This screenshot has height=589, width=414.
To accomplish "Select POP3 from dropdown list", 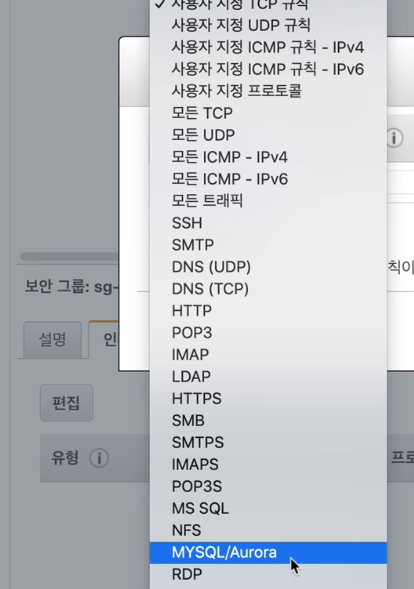I will 268,332.
